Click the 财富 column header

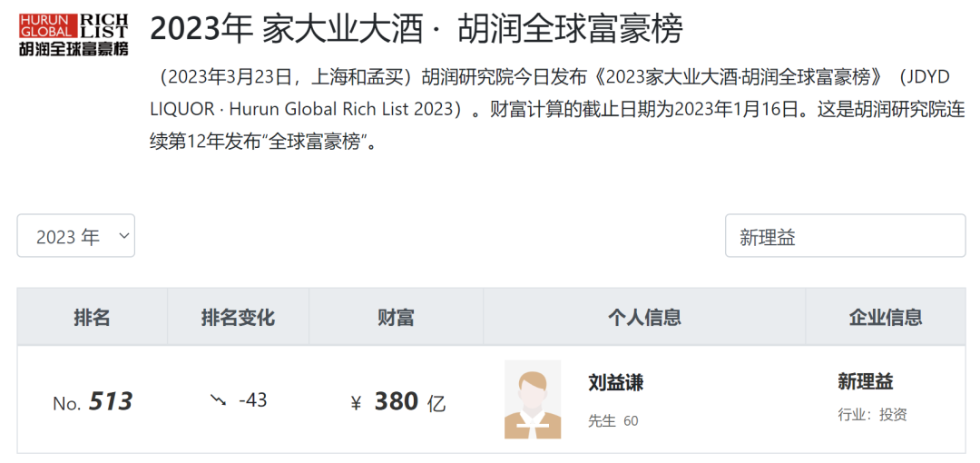click(x=396, y=317)
